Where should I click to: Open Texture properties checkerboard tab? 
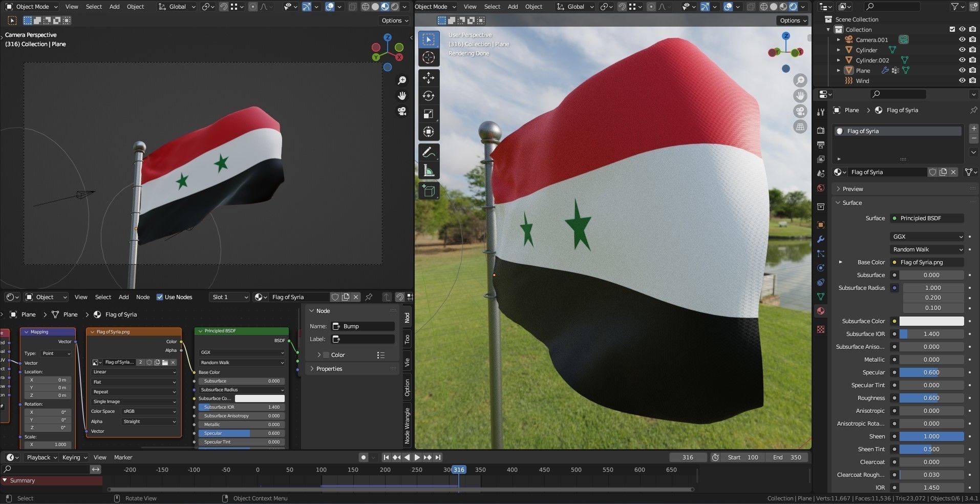click(x=821, y=329)
